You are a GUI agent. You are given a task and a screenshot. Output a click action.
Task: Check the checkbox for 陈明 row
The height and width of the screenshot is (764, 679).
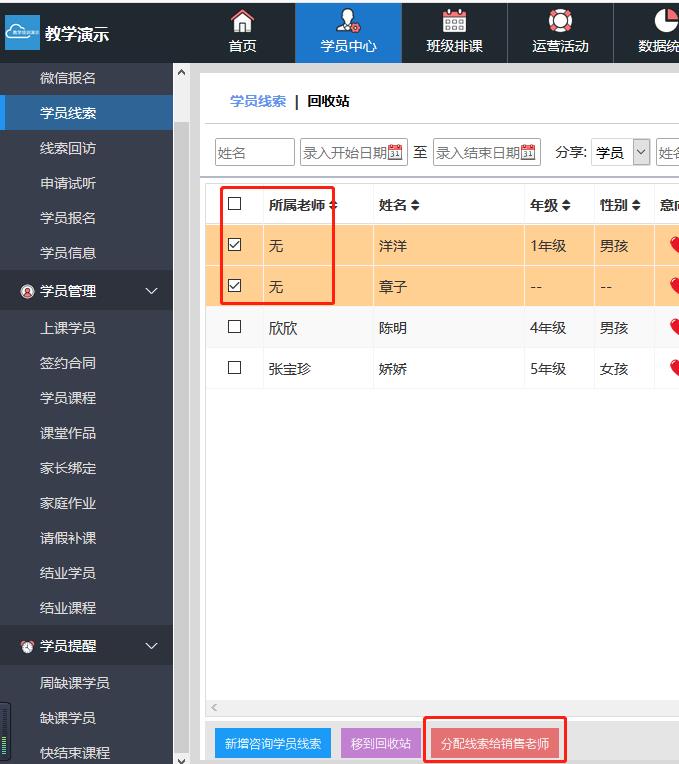pyautogui.click(x=235, y=327)
